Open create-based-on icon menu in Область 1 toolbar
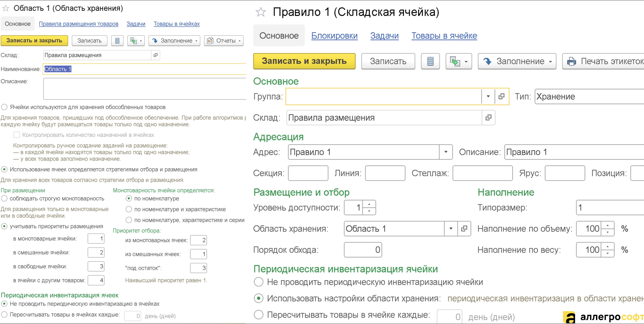 (x=136, y=41)
